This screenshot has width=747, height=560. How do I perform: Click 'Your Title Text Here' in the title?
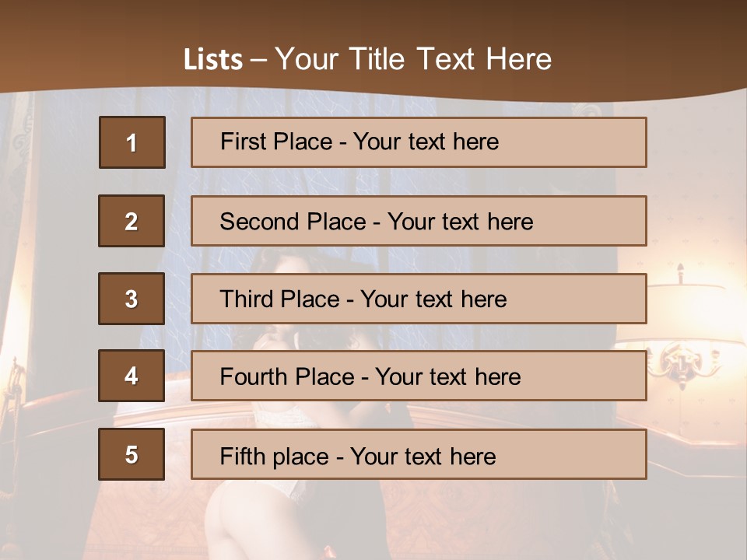click(413, 59)
